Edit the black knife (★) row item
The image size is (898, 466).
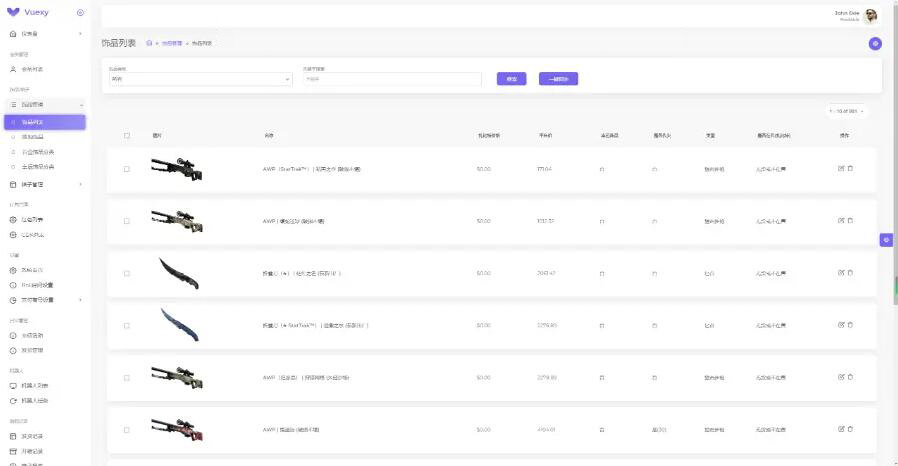coord(841,273)
